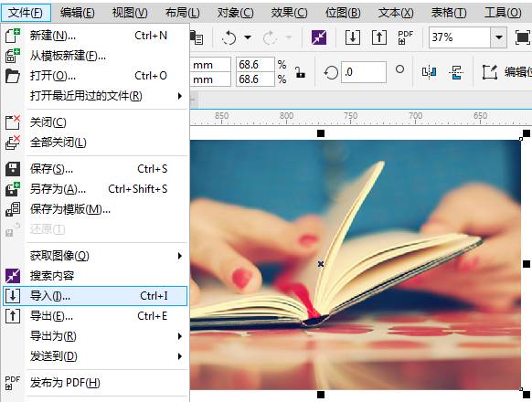Click the book photo on canvas
Viewport: 532px width, 402px height.
356,265
